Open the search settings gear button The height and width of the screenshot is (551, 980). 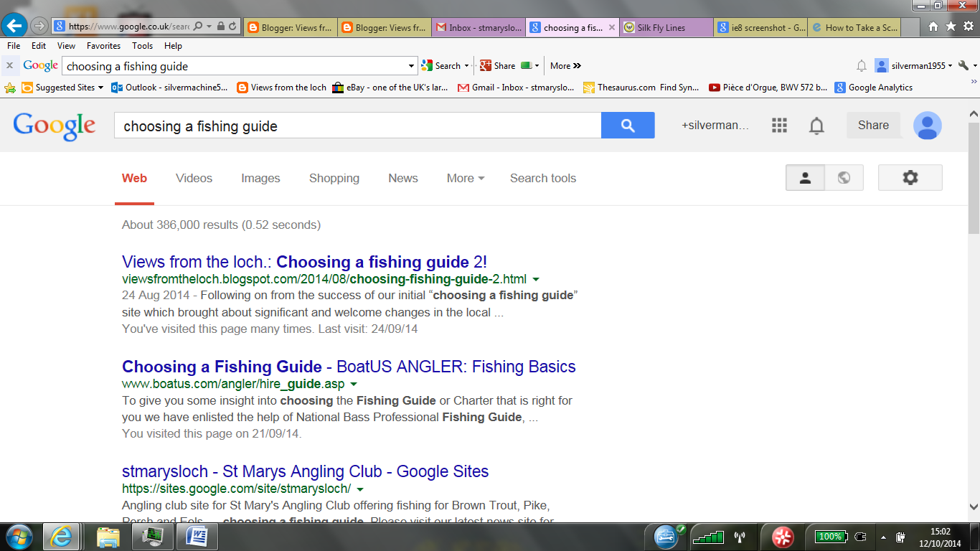coord(910,178)
